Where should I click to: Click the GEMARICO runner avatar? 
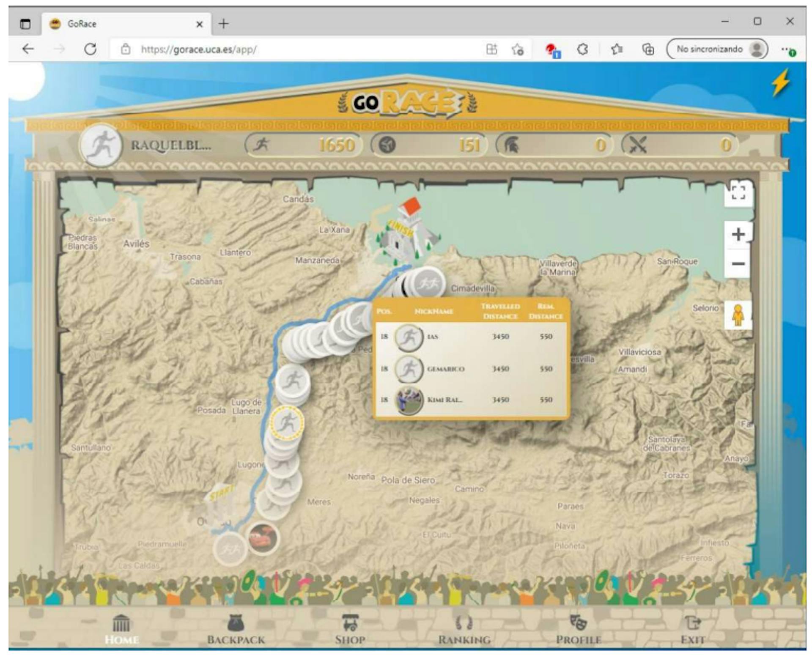409,369
